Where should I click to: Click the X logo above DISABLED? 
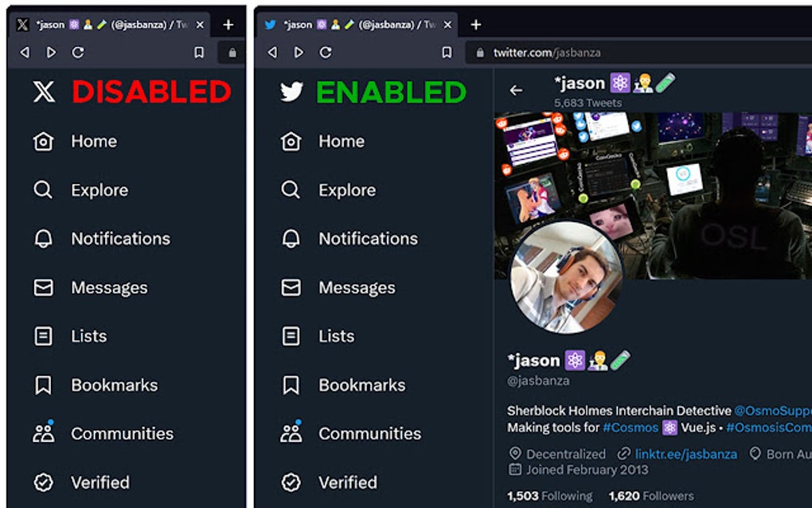[x=44, y=92]
